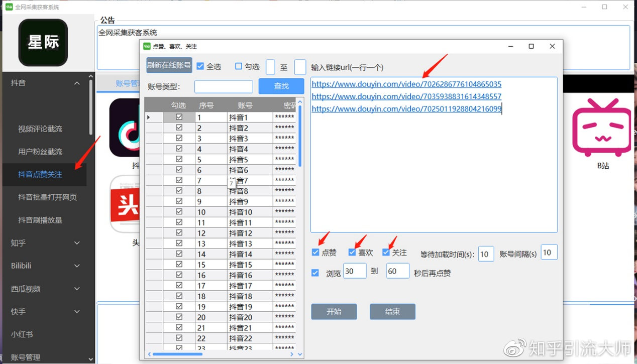Click the range start box before 至
The width and height of the screenshot is (637, 364).
pos(270,67)
